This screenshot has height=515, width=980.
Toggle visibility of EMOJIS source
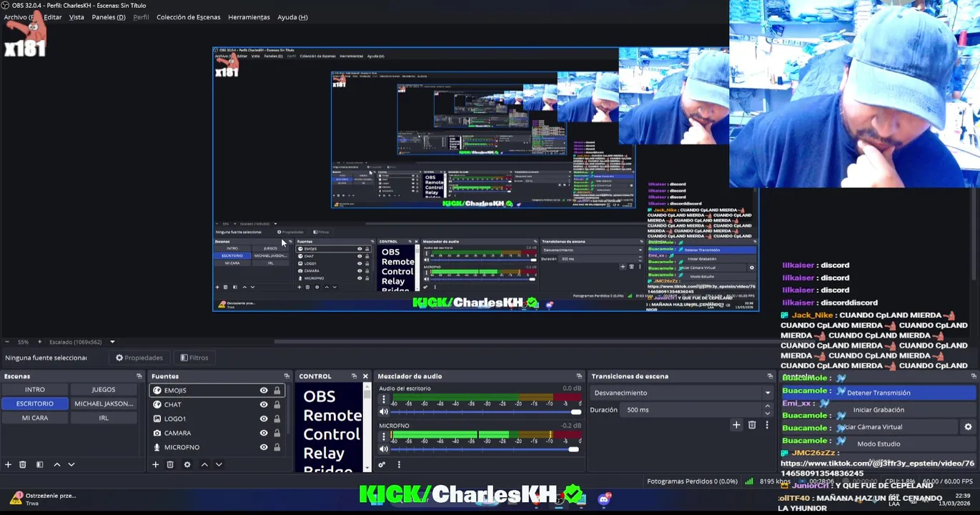pos(264,391)
